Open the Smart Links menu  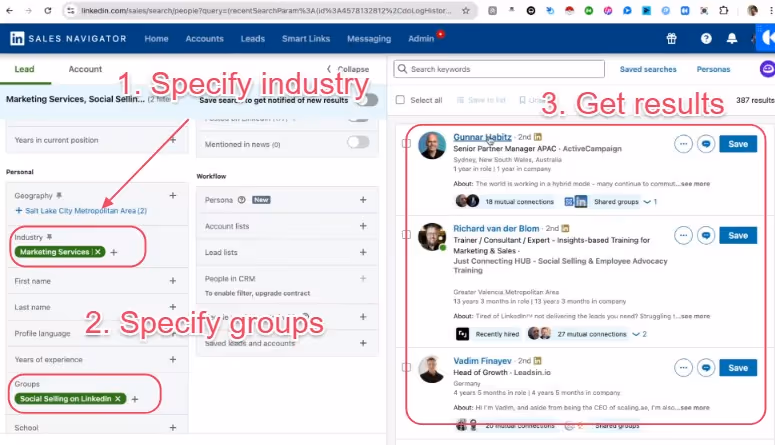coord(305,39)
